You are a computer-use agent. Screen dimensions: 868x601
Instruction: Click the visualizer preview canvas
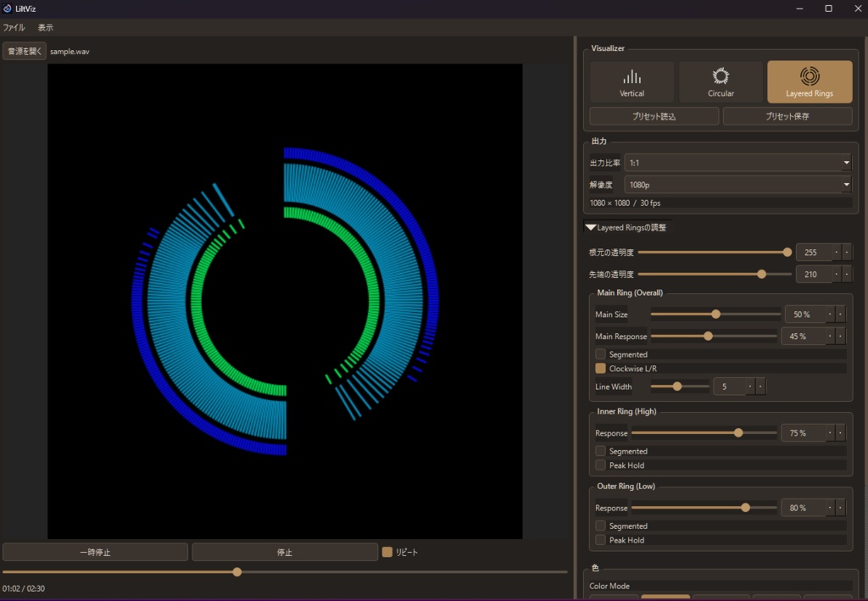pos(285,301)
